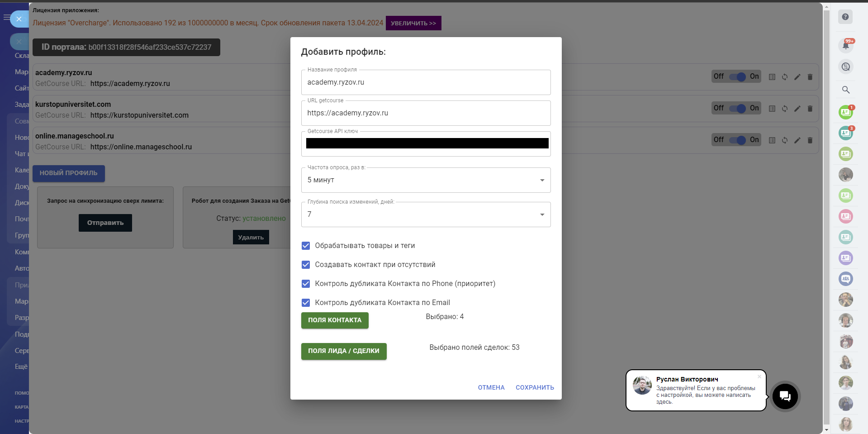Screen dimensions: 868x434
Task: Click the 'Сохранить' button in dialog
Action: pos(535,387)
